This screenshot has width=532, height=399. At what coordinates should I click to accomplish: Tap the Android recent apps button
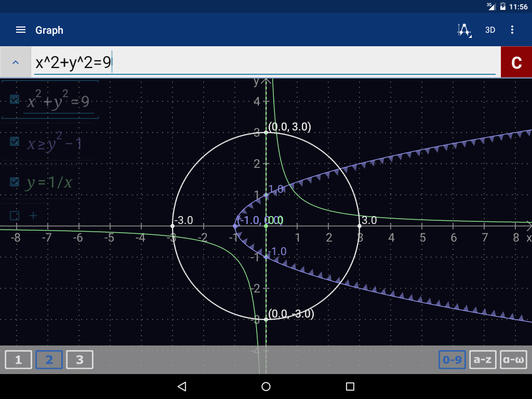350,387
